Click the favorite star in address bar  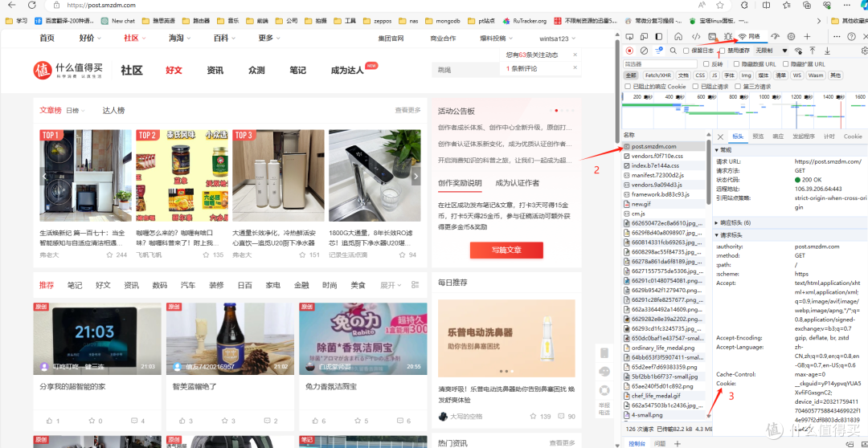[x=720, y=5]
